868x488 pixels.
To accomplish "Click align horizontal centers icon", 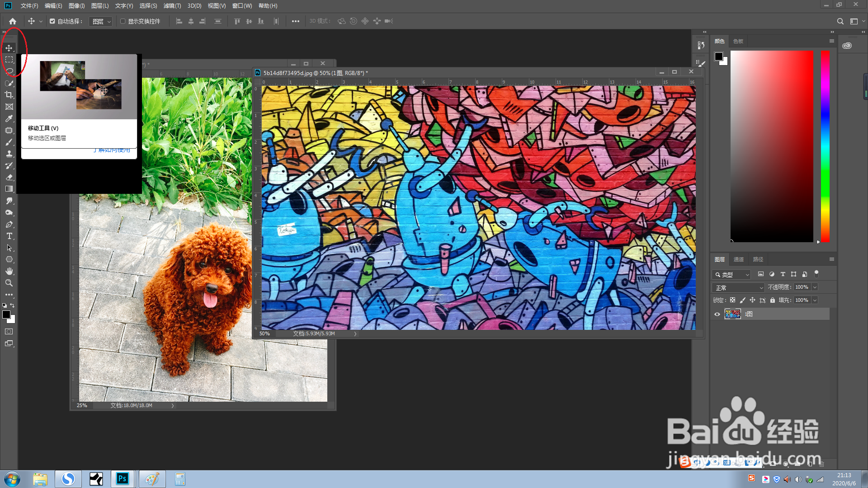I will [x=191, y=21].
